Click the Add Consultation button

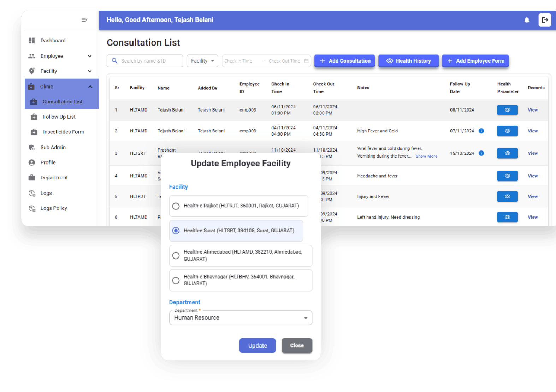(345, 61)
